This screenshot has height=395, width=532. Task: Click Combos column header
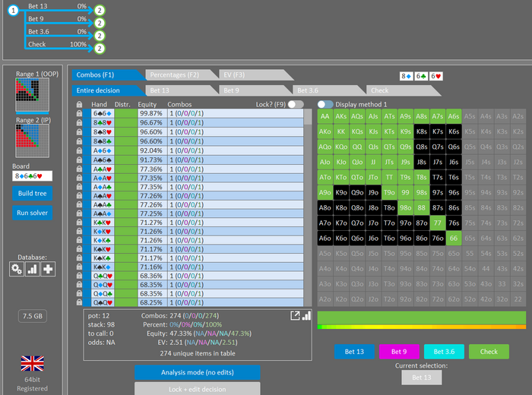click(179, 104)
